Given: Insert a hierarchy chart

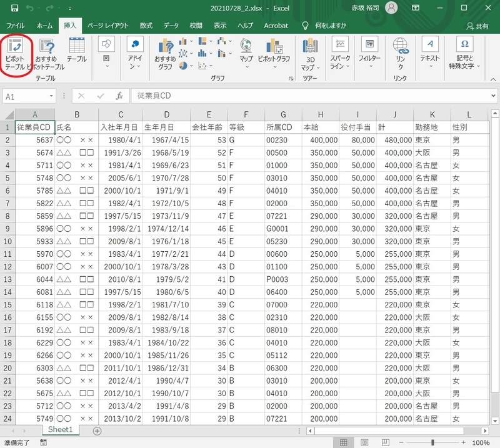Looking at the screenshot, I should coord(202,41).
